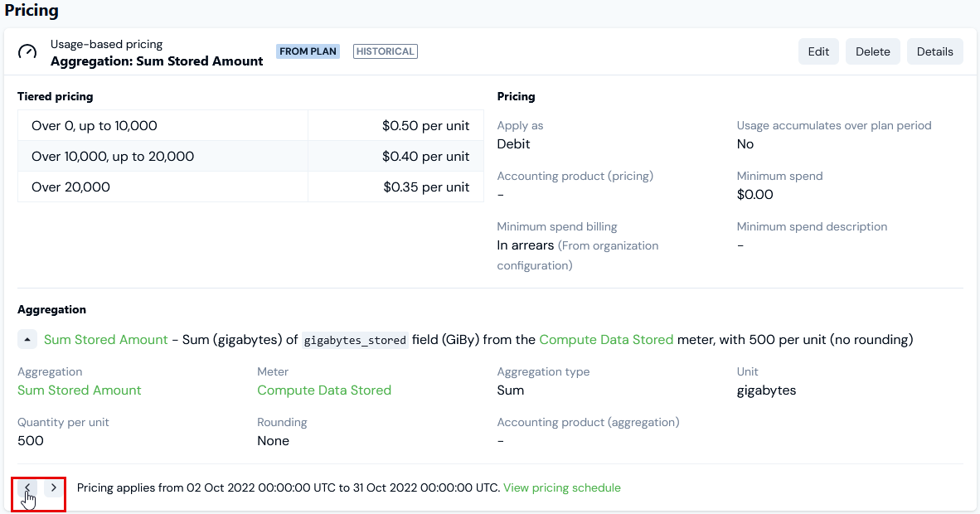Click the $0.35 per unit price cell
The height and width of the screenshot is (514, 980).
click(x=395, y=187)
